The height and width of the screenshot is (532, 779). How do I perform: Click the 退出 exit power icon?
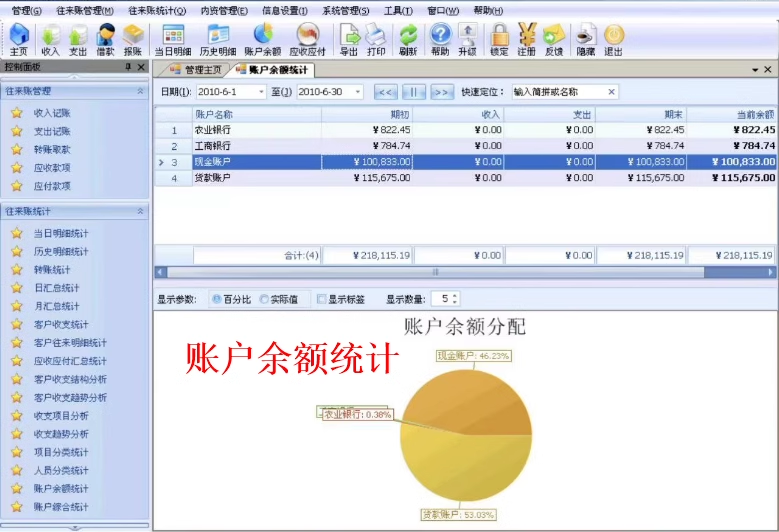(614, 40)
